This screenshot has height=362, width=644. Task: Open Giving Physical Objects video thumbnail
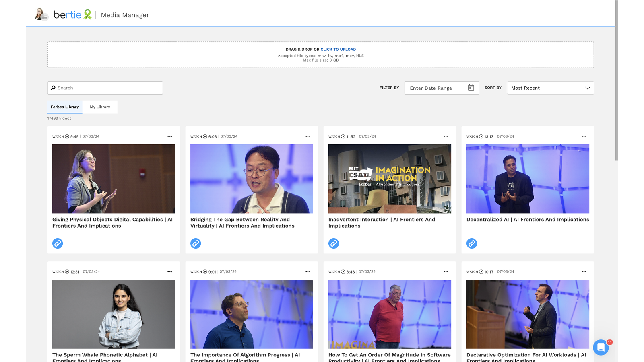pyautogui.click(x=114, y=179)
